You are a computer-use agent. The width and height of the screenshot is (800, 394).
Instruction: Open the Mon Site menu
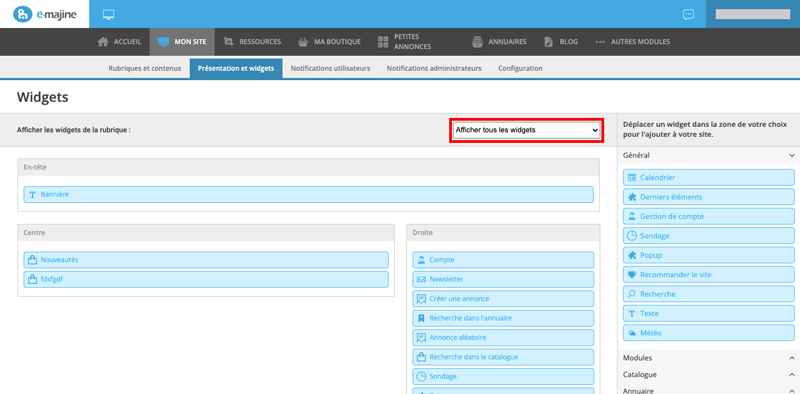182,42
